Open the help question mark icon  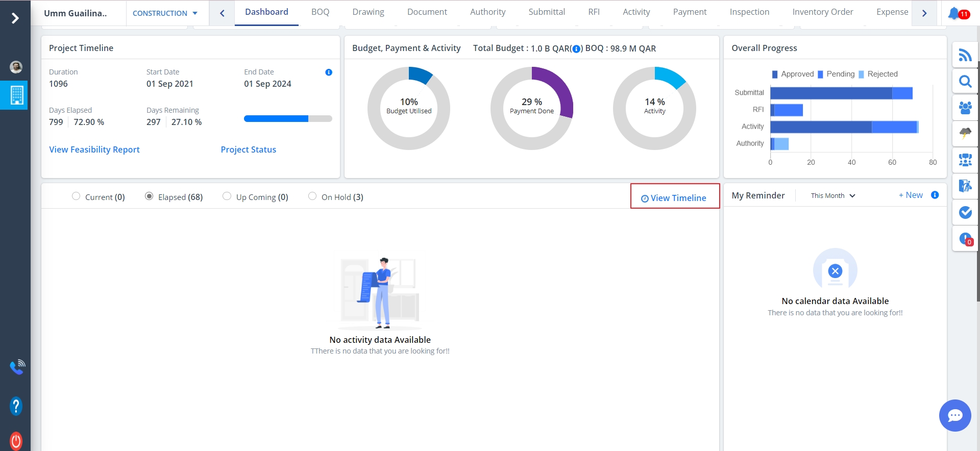pos(16,406)
